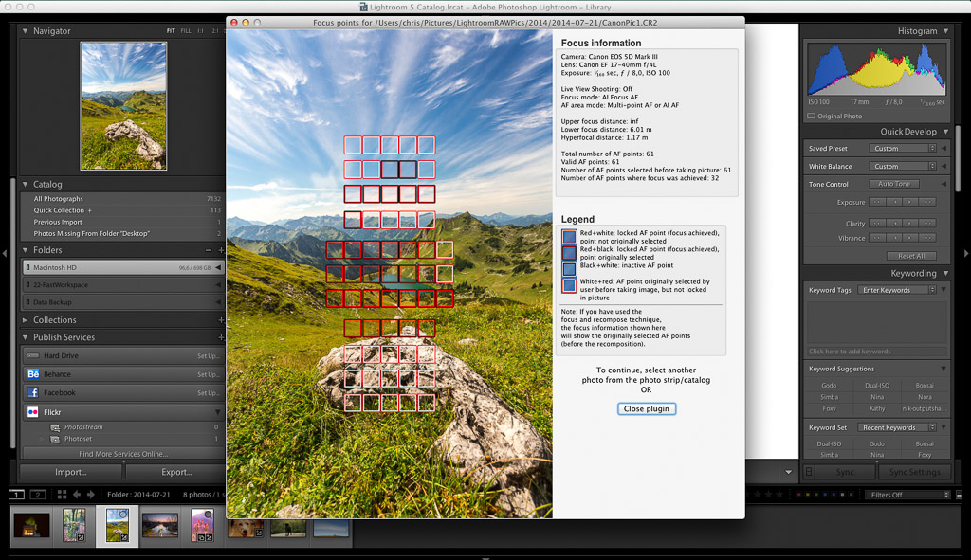
Task: Click the Close plugin button
Action: (x=647, y=409)
